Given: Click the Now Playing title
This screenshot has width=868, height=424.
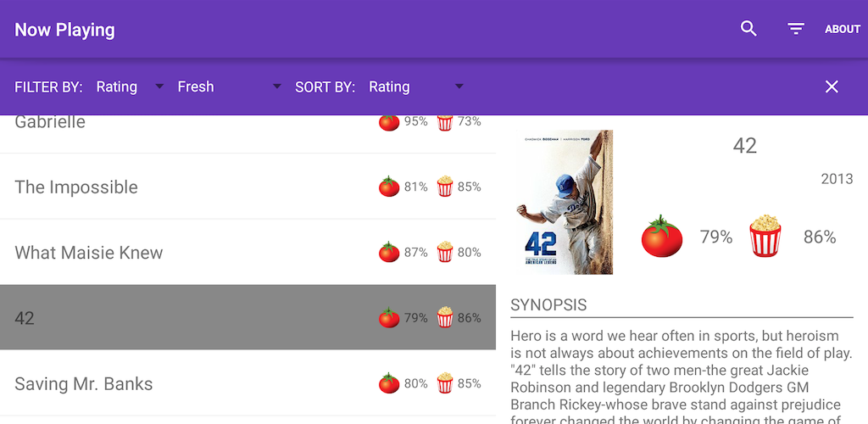Looking at the screenshot, I should 64,30.
